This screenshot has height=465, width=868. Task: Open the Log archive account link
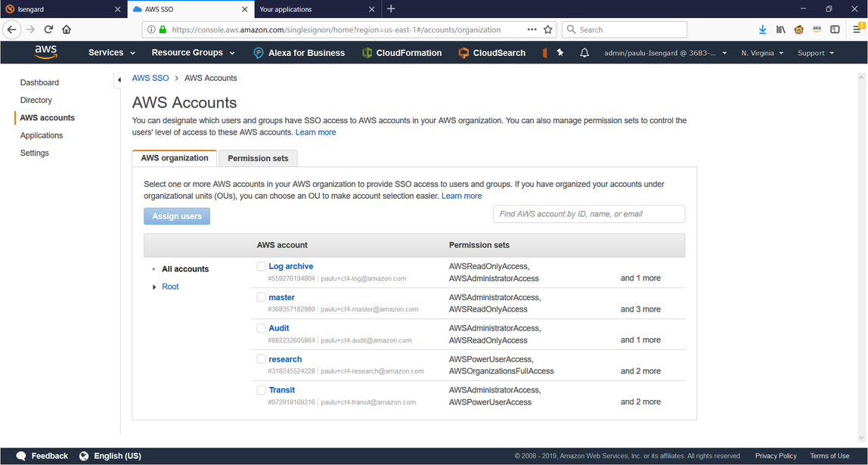290,266
